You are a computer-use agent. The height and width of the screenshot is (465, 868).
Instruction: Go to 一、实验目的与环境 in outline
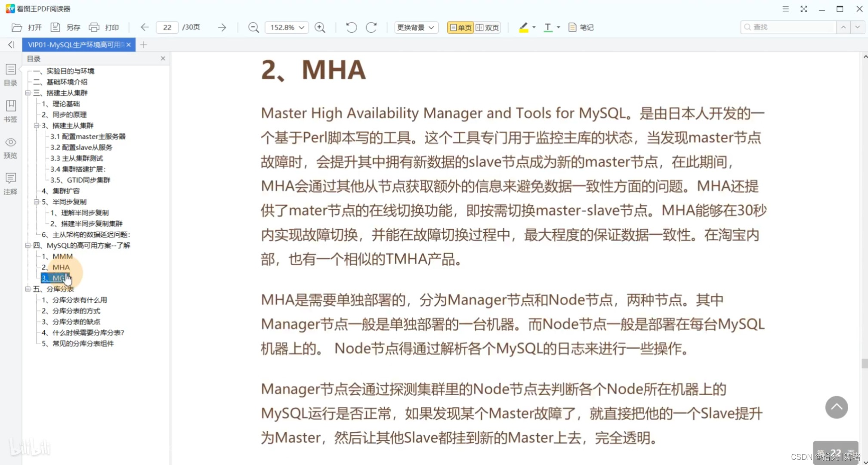point(64,71)
